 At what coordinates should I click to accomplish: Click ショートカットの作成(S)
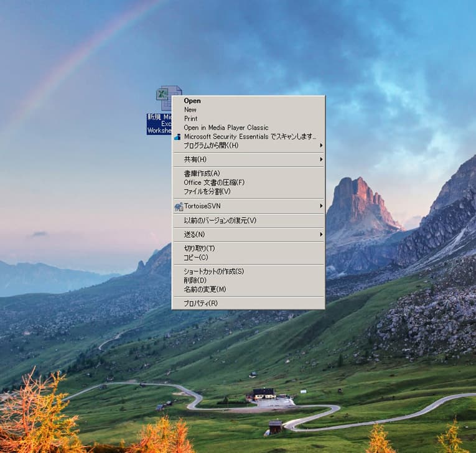click(213, 271)
